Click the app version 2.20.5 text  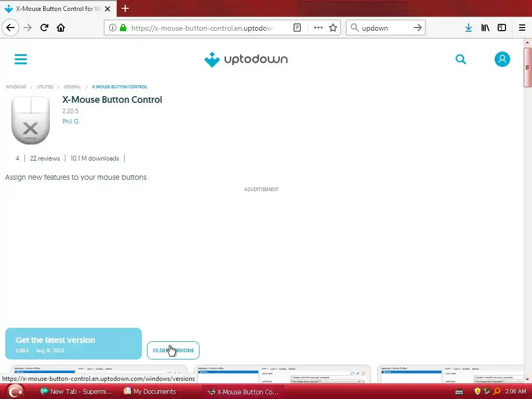coord(70,111)
